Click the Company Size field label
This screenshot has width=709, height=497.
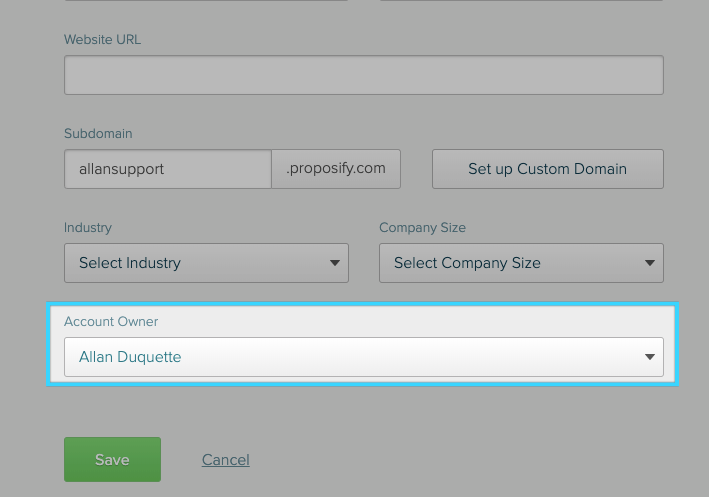[422, 227]
